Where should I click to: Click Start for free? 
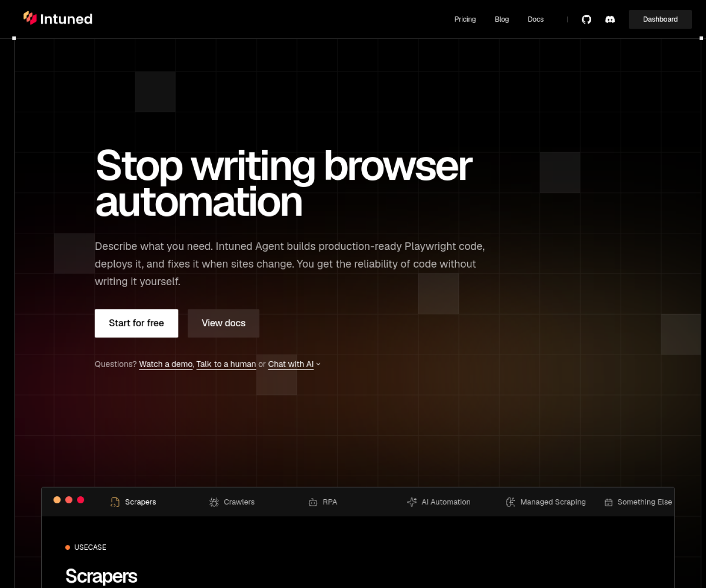(x=136, y=323)
